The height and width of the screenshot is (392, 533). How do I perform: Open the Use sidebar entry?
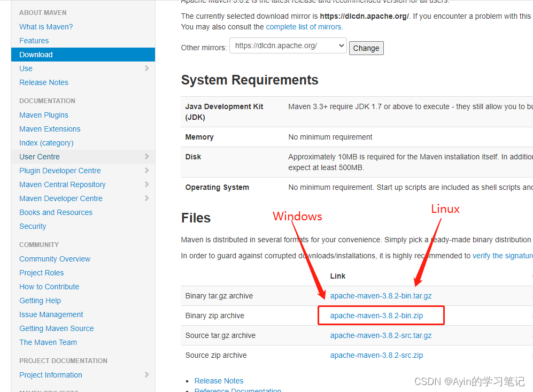(26, 68)
